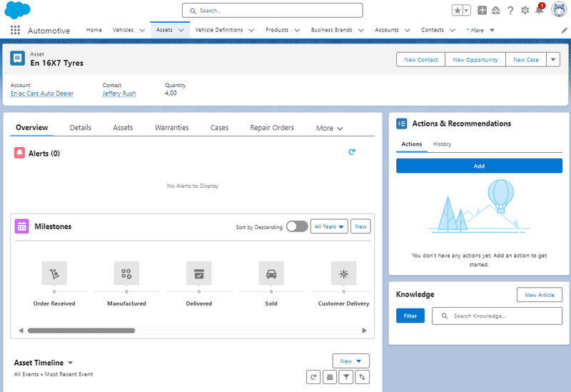Screen dimensions: 571x392
Task: Click the edit navigation pencil icon
Action: point(564,30)
